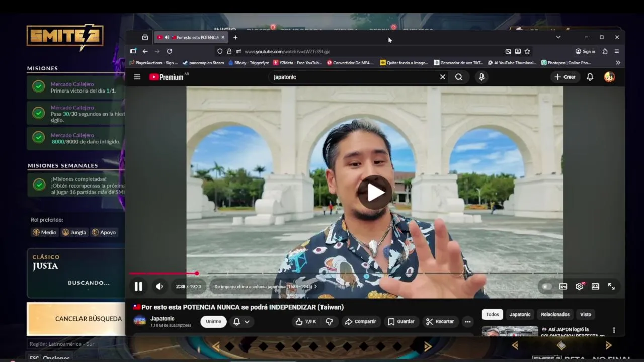Clear the search box with X

tap(443, 77)
